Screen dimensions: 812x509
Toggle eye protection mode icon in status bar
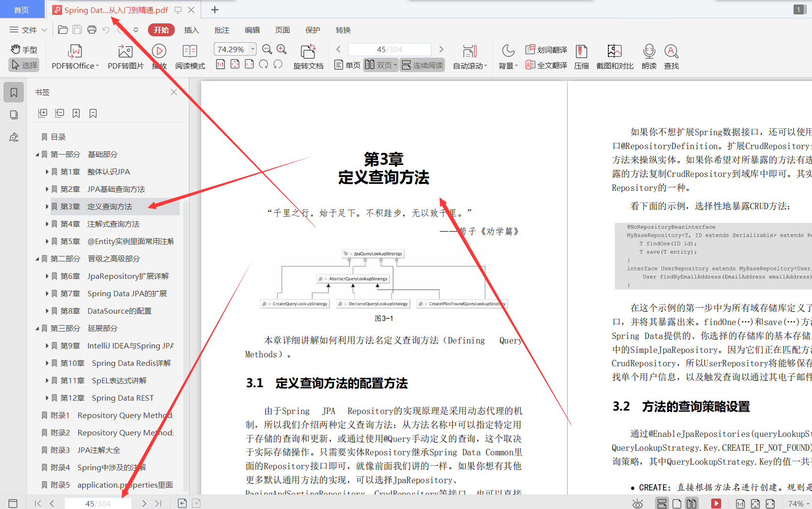(638, 504)
